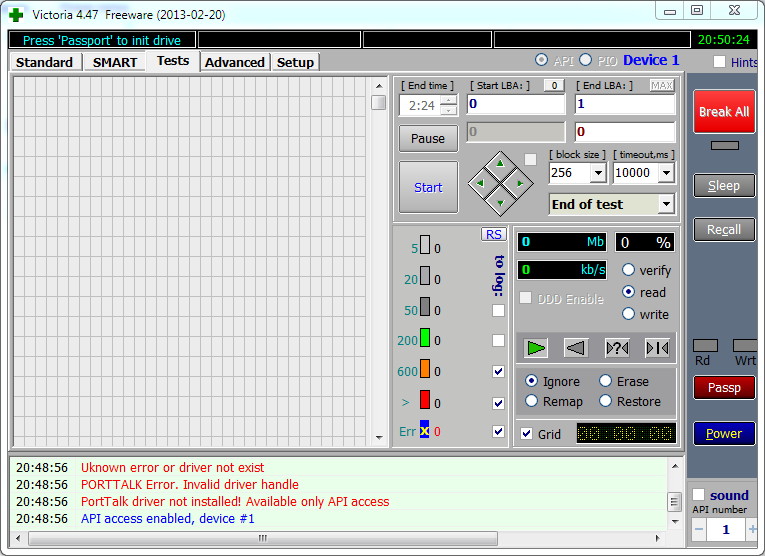765x556 pixels.
Task: Click the small indicator below Break All
Action: (725, 145)
